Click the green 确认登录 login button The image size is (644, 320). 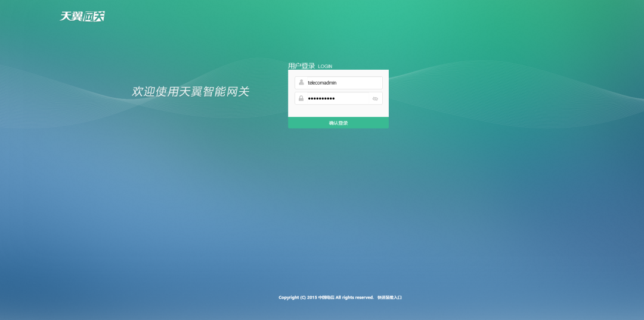pyautogui.click(x=339, y=123)
